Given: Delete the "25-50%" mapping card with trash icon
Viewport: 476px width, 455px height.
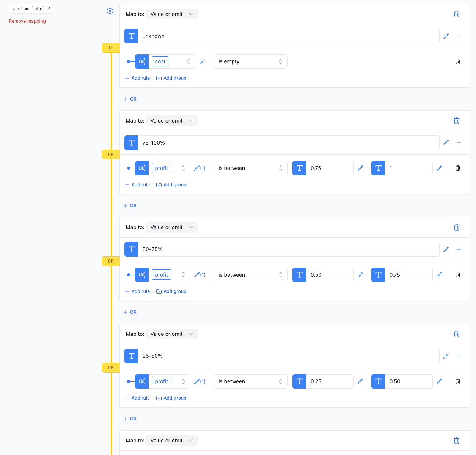Looking at the screenshot, I should [x=456, y=334].
